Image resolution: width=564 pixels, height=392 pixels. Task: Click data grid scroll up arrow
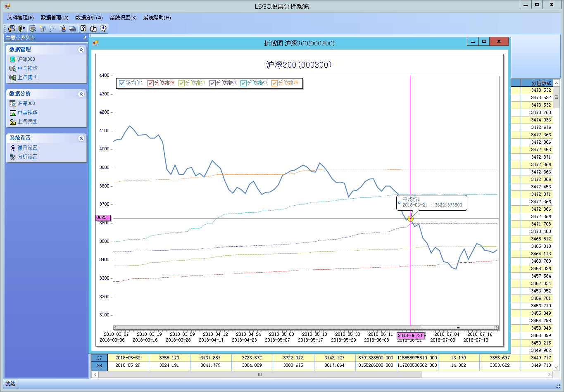(556, 83)
